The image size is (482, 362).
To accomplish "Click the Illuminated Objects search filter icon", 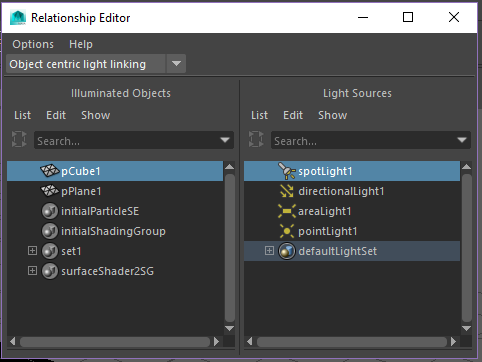I will pos(19,139).
